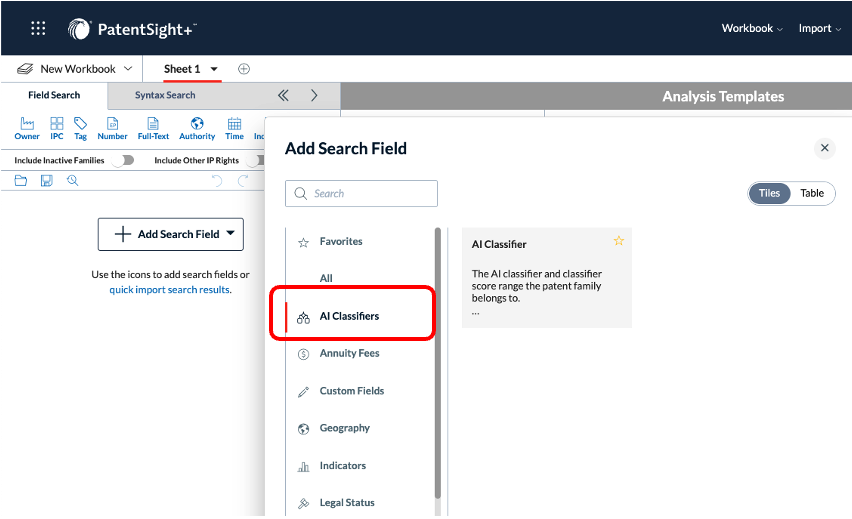The height and width of the screenshot is (519, 852).
Task: Select the Time calendar icon
Action: pyautogui.click(x=234, y=129)
